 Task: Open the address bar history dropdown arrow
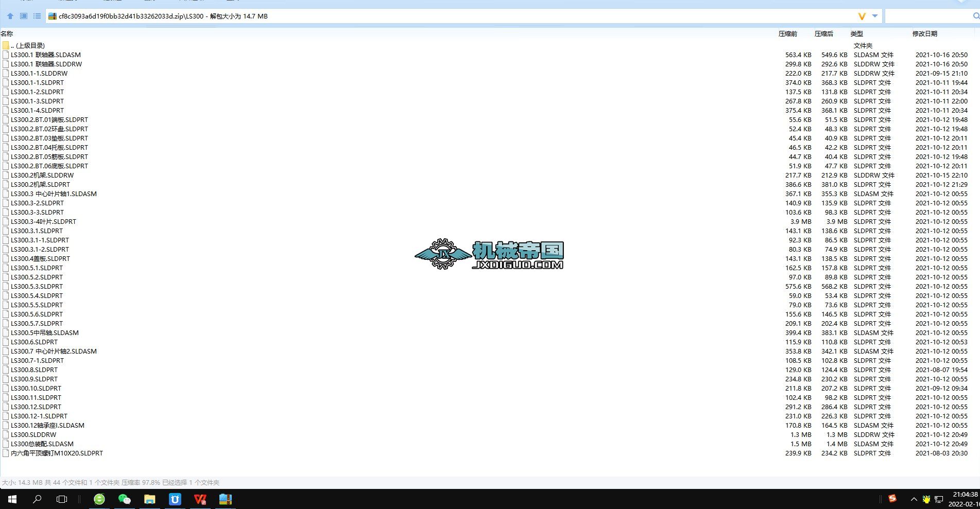(x=874, y=16)
